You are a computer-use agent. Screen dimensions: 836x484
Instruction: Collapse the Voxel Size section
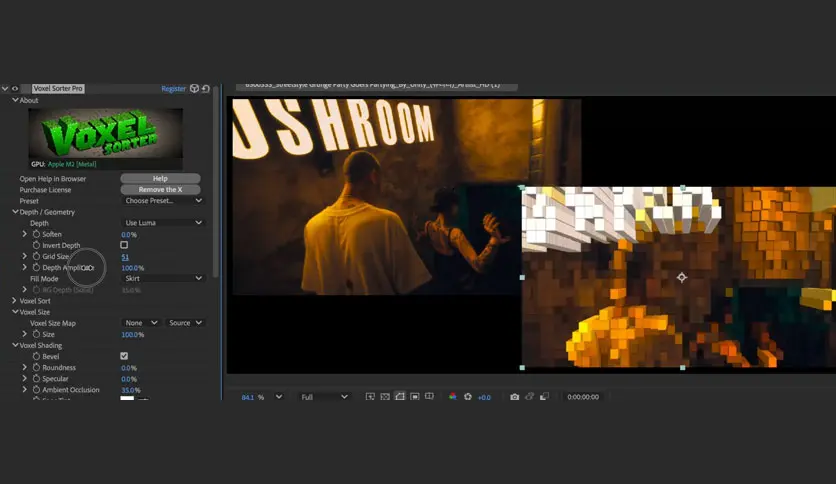(15, 312)
